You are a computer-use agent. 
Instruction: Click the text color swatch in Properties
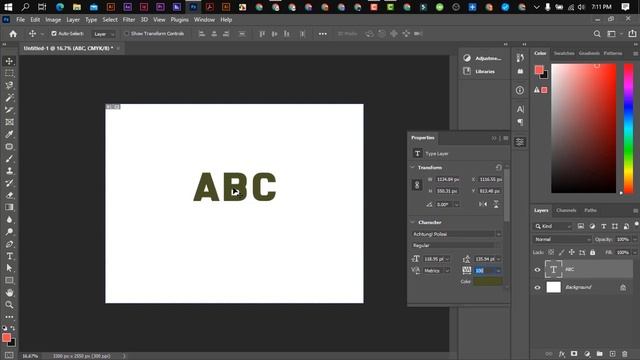click(x=488, y=282)
